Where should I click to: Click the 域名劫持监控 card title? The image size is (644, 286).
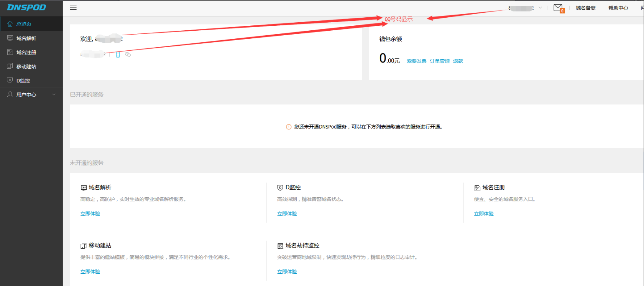pos(302,245)
